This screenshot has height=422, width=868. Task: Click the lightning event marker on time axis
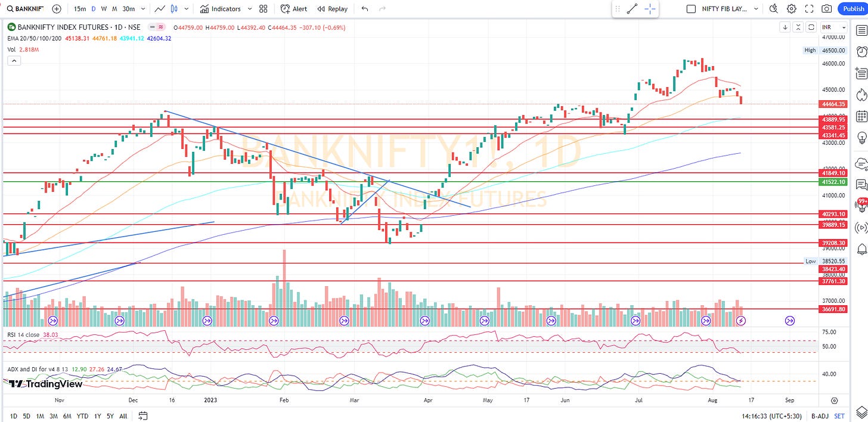click(741, 321)
